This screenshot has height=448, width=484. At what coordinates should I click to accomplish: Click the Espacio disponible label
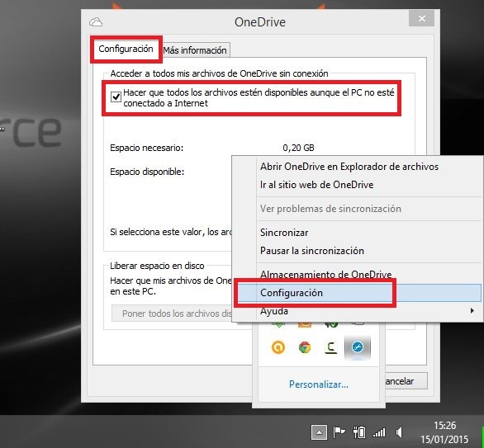pos(147,172)
